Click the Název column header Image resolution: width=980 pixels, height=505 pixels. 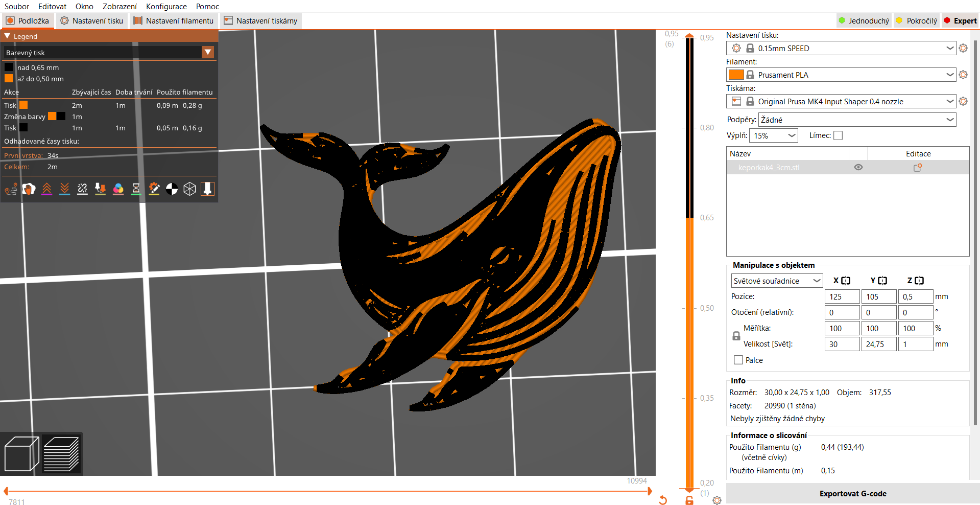pos(740,154)
